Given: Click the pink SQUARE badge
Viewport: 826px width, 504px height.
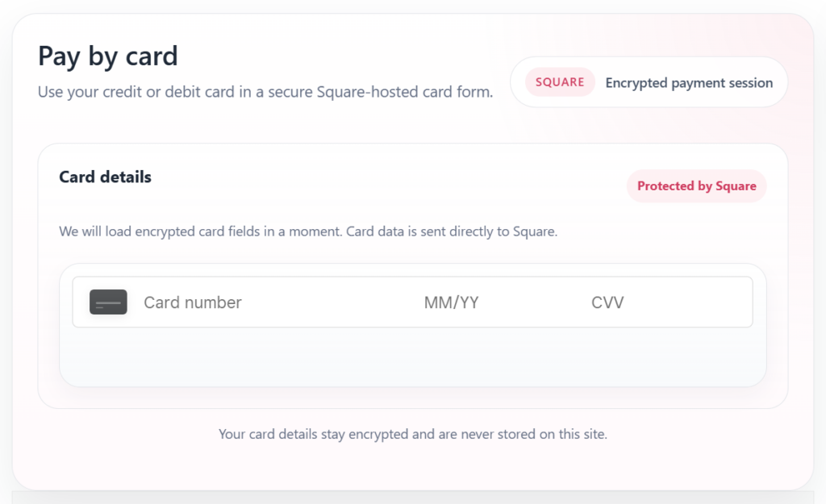Looking at the screenshot, I should [x=560, y=82].
